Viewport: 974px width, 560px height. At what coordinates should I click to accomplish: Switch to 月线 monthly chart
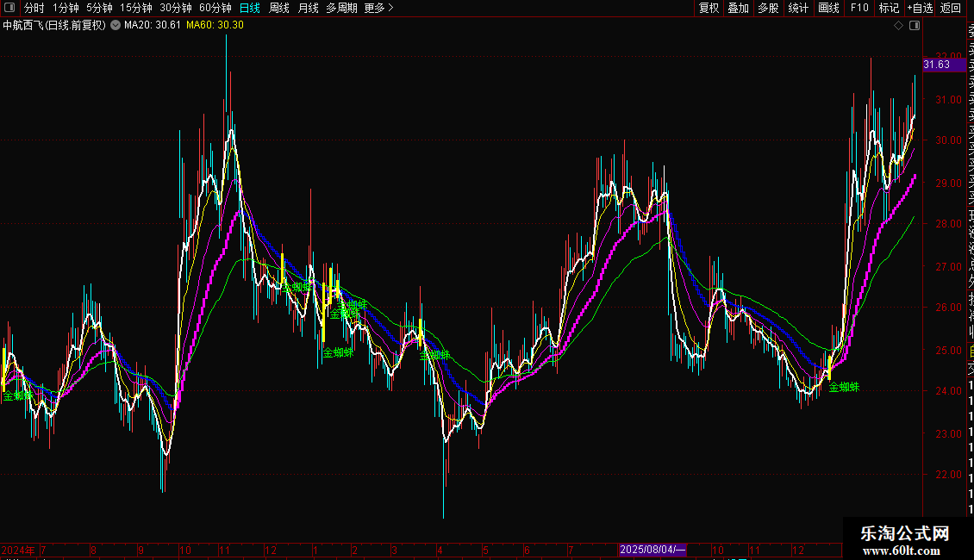tap(308, 8)
